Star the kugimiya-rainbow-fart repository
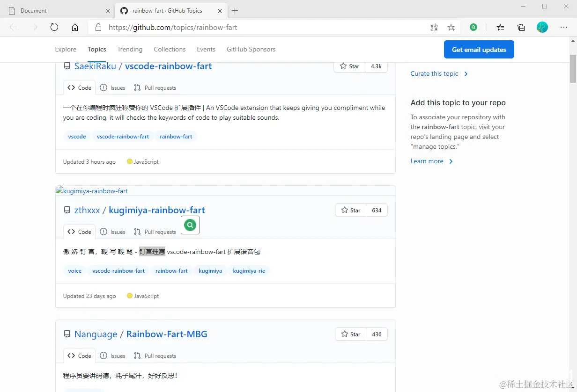The height and width of the screenshot is (392, 577). 351,211
